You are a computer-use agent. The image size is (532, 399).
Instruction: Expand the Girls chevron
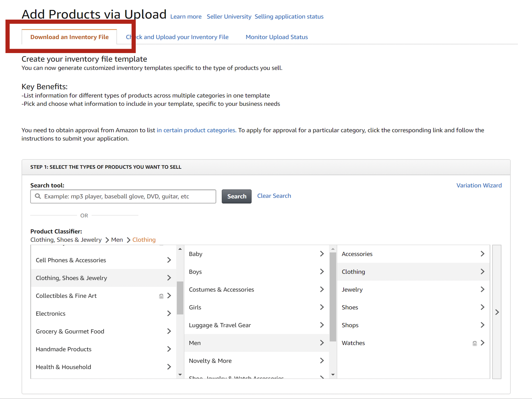(x=322, y=307)
